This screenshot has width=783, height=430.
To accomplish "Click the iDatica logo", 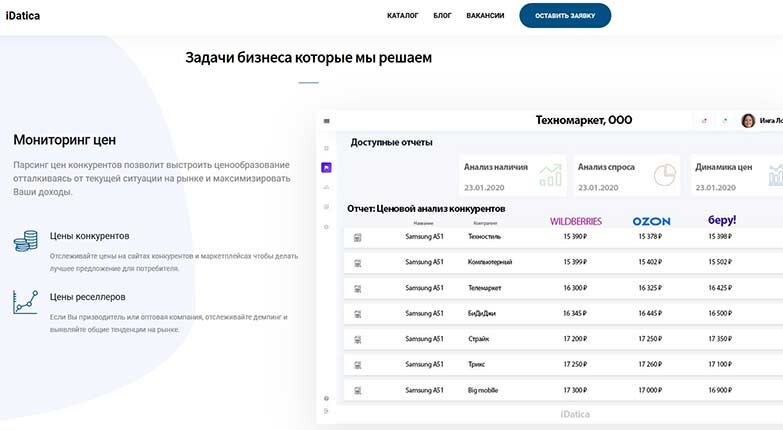I will (x=22, y=15).
